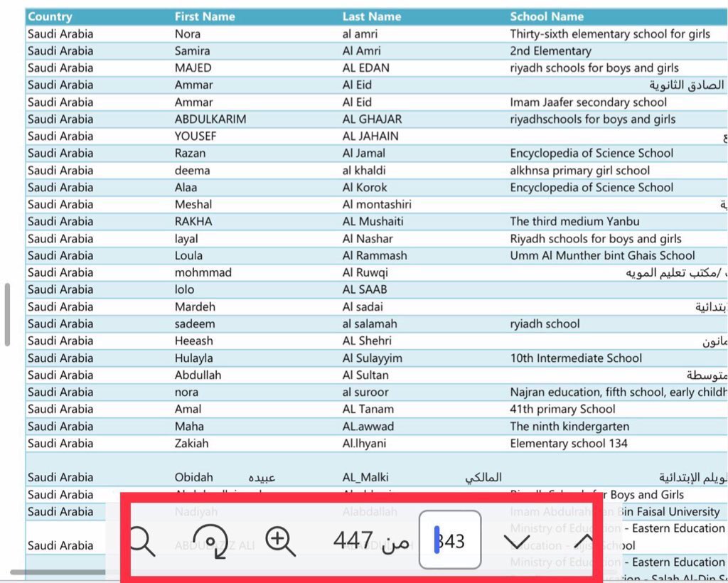728x583 pixels.
Task: Click the last name "al suroor"
Action: click(365, 392)
